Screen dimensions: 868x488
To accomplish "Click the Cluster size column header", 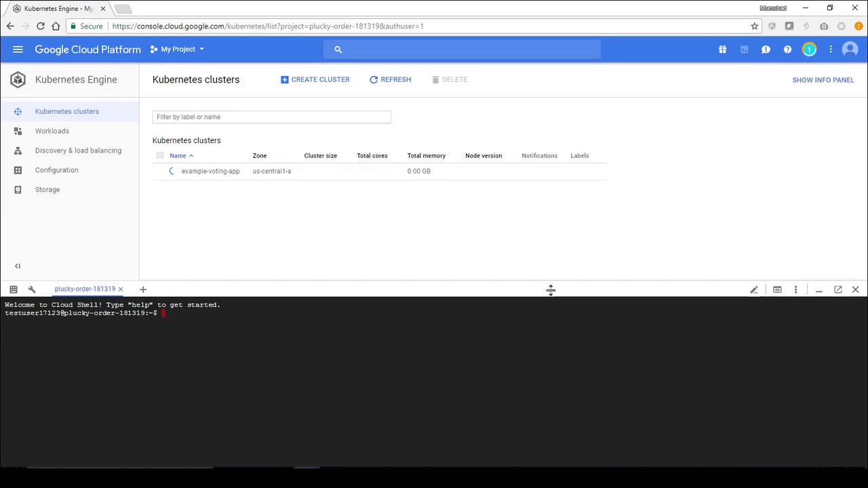I will [321, 156].
